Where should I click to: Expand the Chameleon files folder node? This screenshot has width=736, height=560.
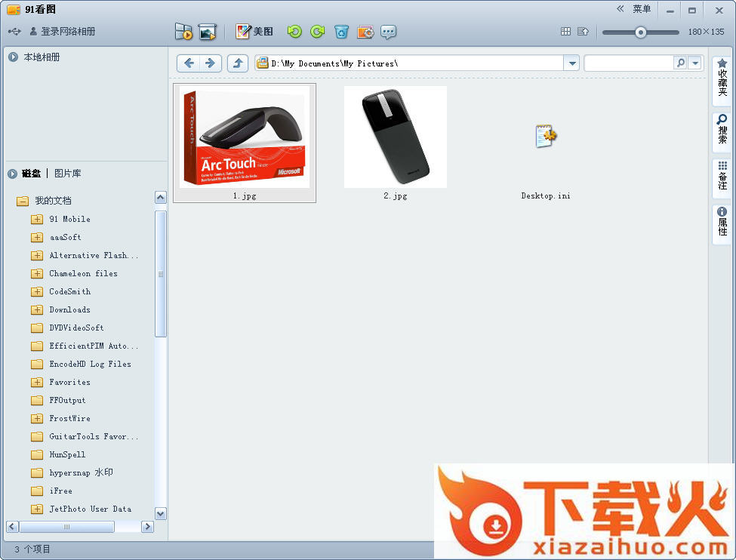point(37,274)
